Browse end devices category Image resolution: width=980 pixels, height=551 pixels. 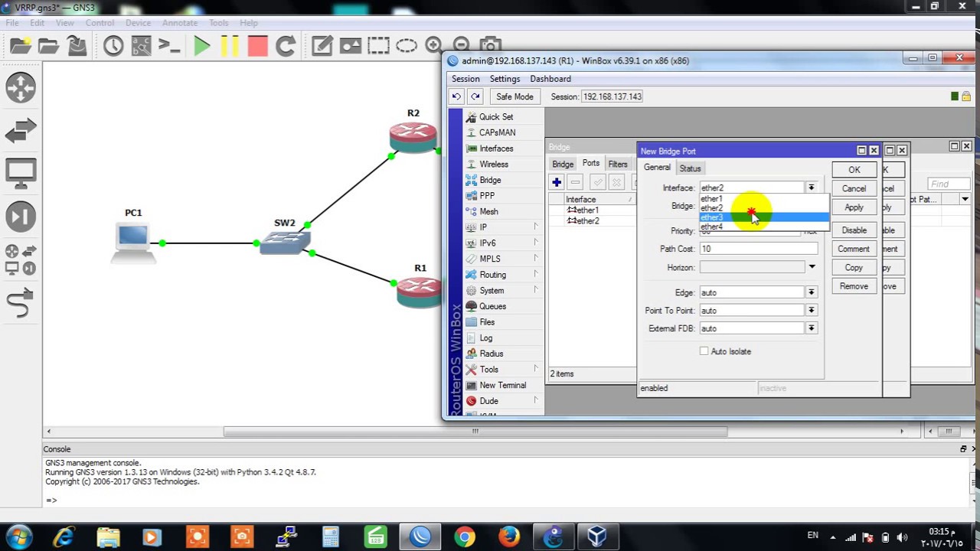[x=21, y=174]
